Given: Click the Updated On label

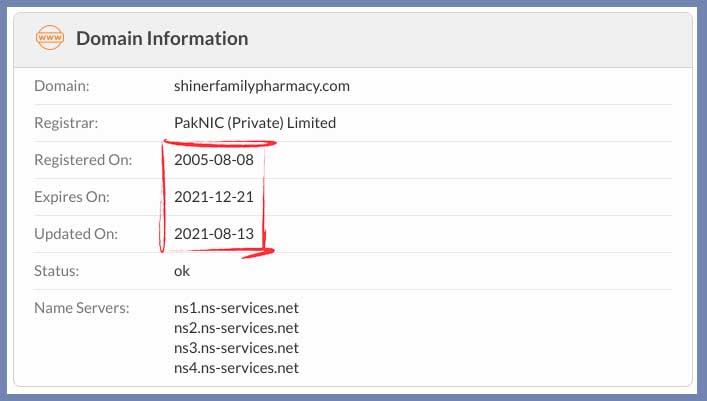Looking at the screenshot, I should 75,234.
